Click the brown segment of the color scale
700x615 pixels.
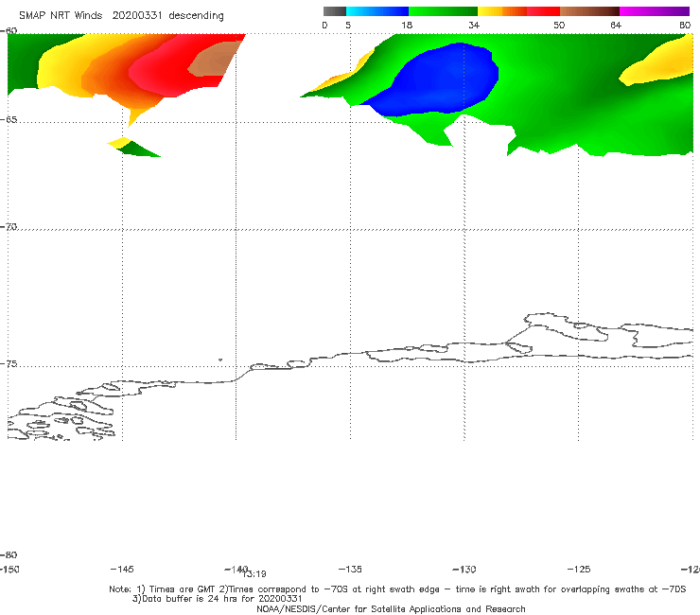click(589, 11)
